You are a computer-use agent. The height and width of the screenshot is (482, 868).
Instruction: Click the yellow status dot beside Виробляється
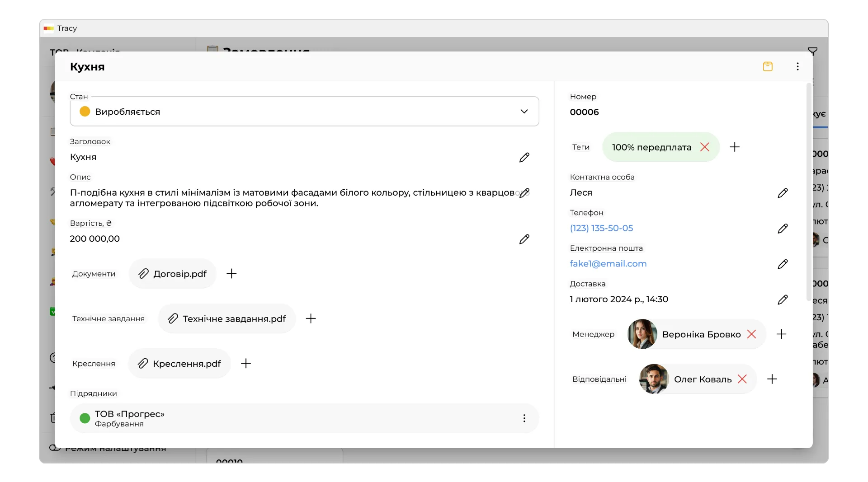tap(85, 112)
